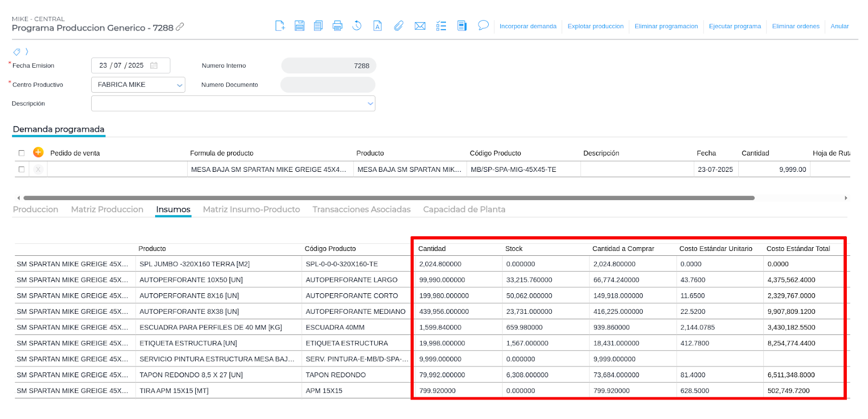The image size is (868, 419).
Task: Click the Numero Documento input field
Action: click(x=328, y=85)
